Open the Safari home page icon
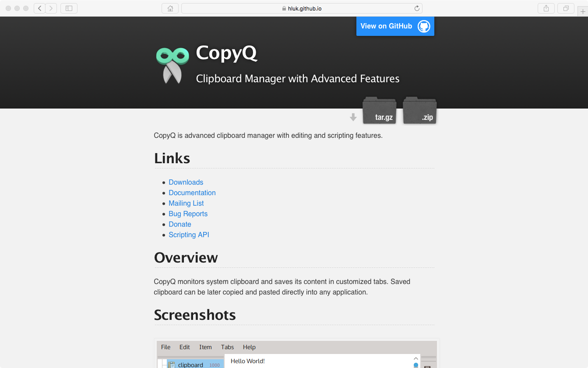The height and width of the screenshot is (368, 588). coord(170,8)
